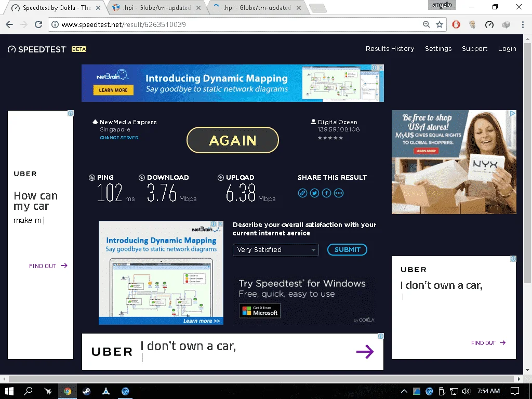Copy result link via share link icon
Screen dimensions: 532x399
(x=302, y=193)
